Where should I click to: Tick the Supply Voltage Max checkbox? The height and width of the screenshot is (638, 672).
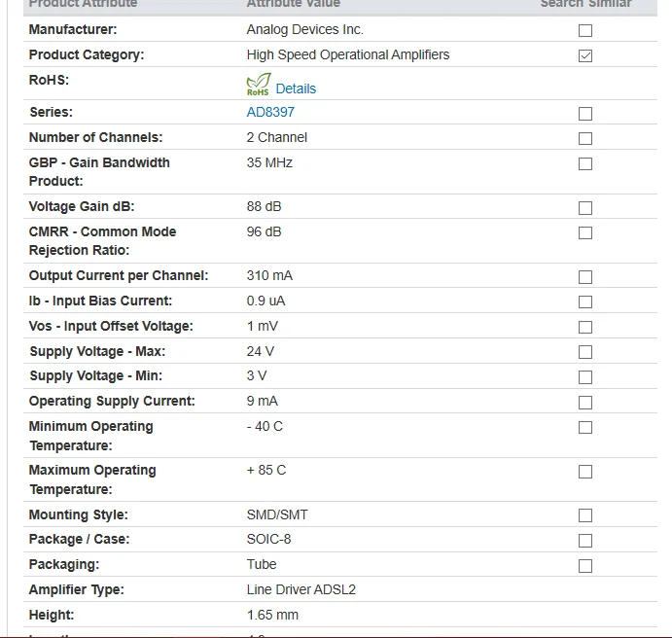pos(585,352)
